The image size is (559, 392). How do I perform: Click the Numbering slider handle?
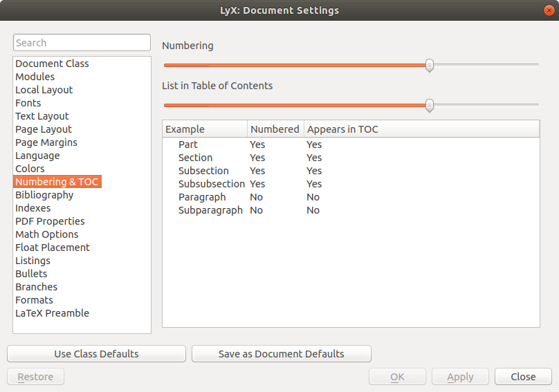[x=430, y=65]
